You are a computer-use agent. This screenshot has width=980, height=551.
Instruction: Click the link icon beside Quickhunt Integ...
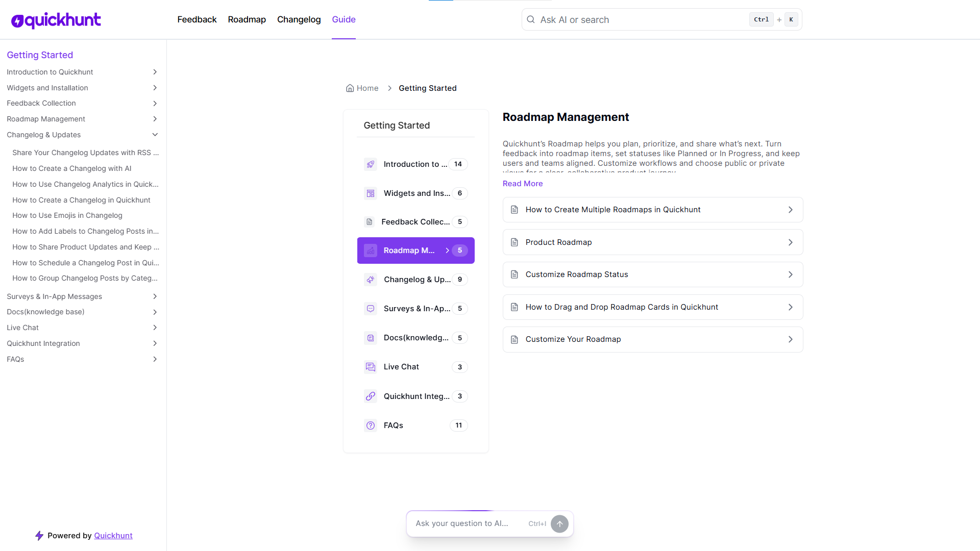(x=371, y=396)
